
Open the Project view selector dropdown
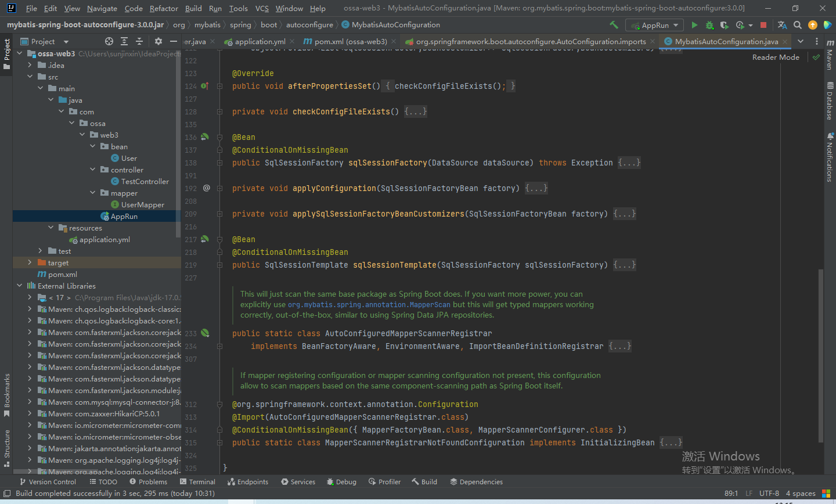point(45,41)
